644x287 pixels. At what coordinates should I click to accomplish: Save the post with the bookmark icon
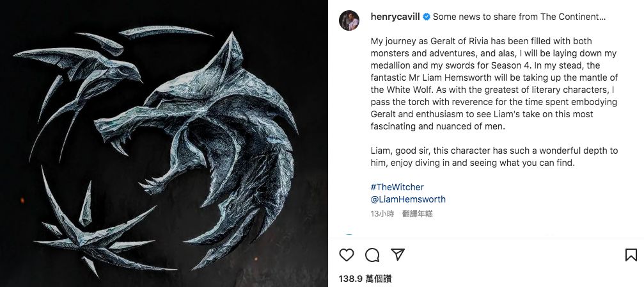(630, 255)
